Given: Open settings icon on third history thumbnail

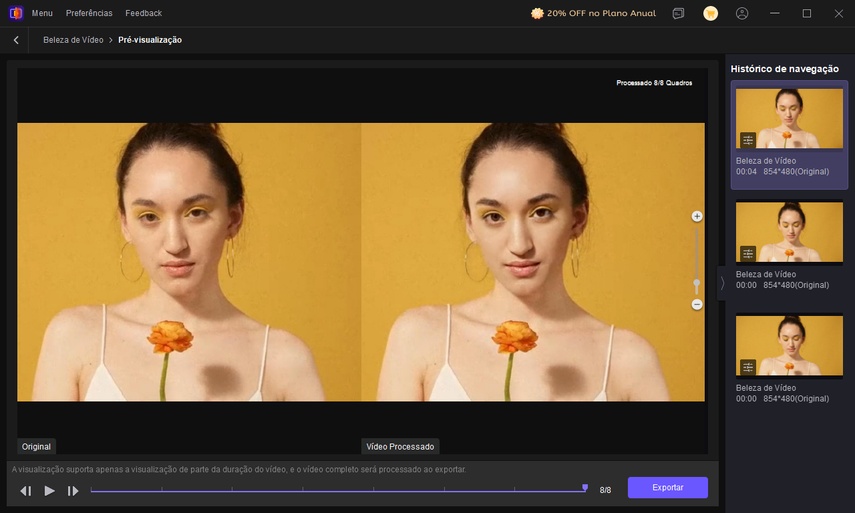Looking at the screenshot, I should (x=748, y=367).
